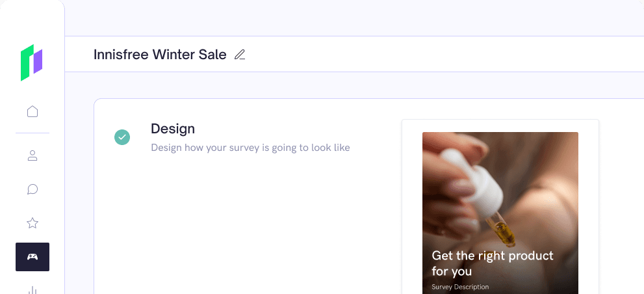
Task: Click the Survey Description text in preview
Action: tap(460, 287)
